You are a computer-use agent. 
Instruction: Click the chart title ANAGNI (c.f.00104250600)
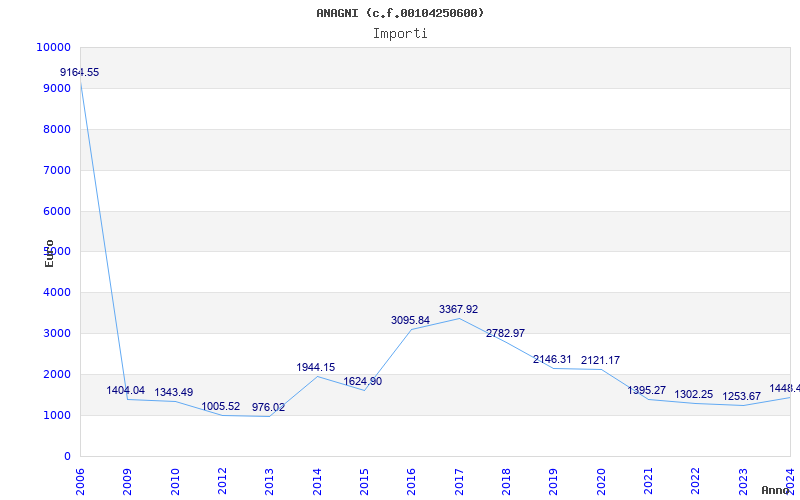point(400,13)
